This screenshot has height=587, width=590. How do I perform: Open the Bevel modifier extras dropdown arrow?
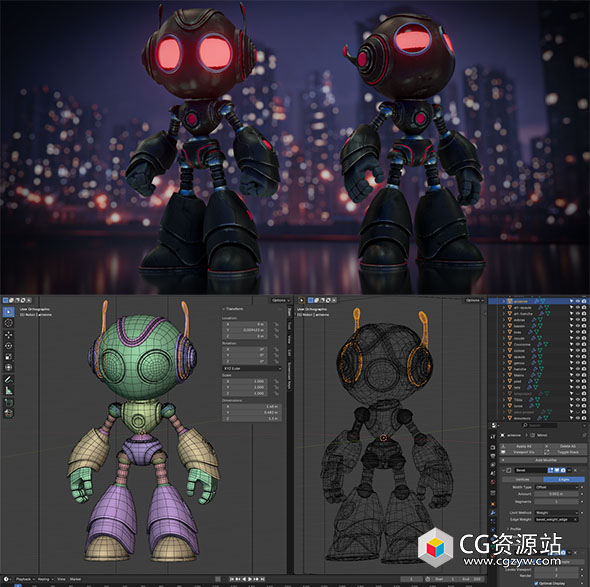(569, 470)
